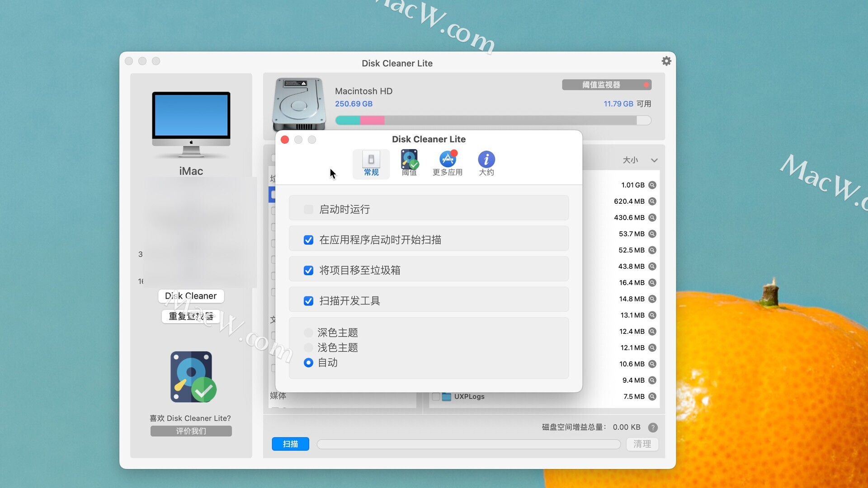Click the 250.69 GB capacity text
The height and width of the screenshot is (488, 868).
click(x=354, y=104)
